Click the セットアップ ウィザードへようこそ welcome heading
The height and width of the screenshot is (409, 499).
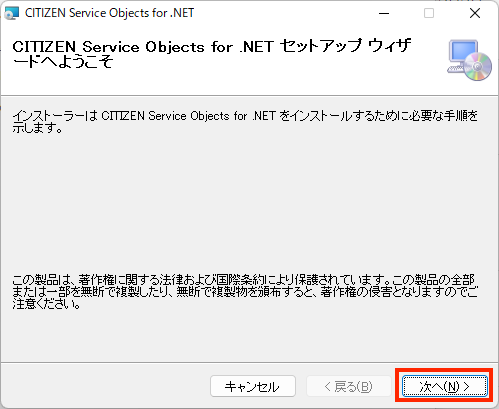click(212, 54)
